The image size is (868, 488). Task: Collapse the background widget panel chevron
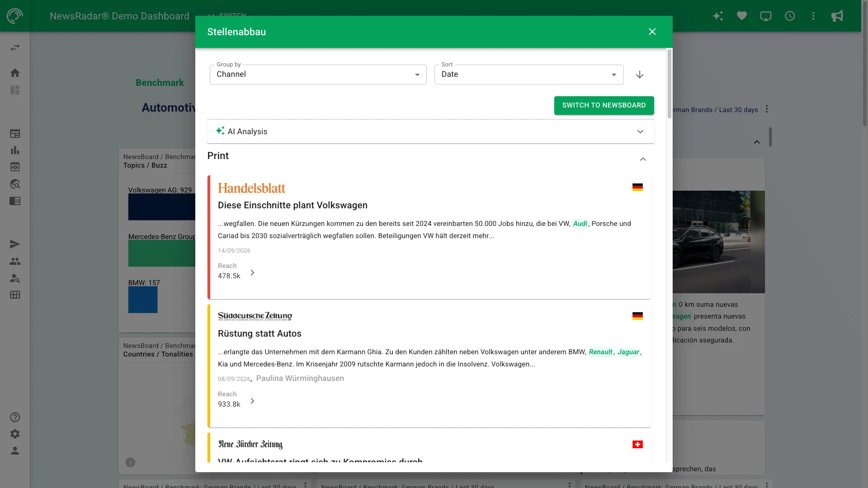[757, 142]
